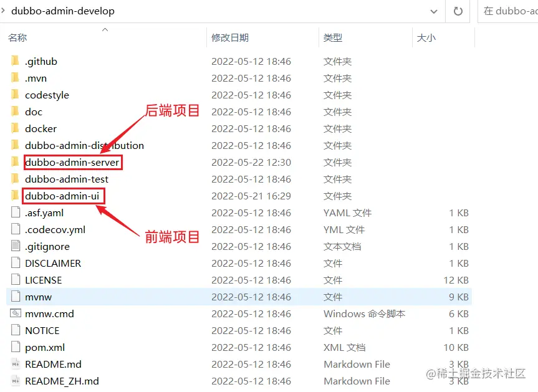The height and width of the screenshot is (392, 538).
Task: Click the README_ZH.md markdown icon
Action: click(x=16, y=381)
